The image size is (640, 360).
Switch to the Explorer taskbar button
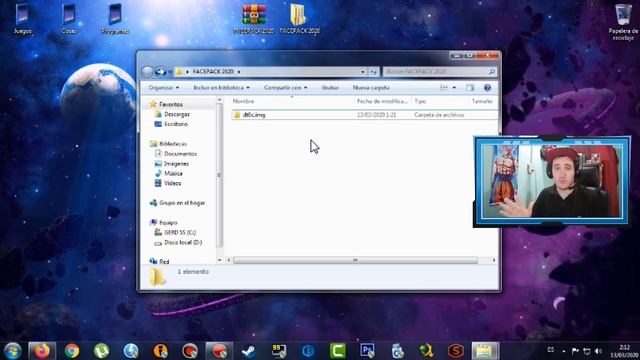(x=485, y=351)
